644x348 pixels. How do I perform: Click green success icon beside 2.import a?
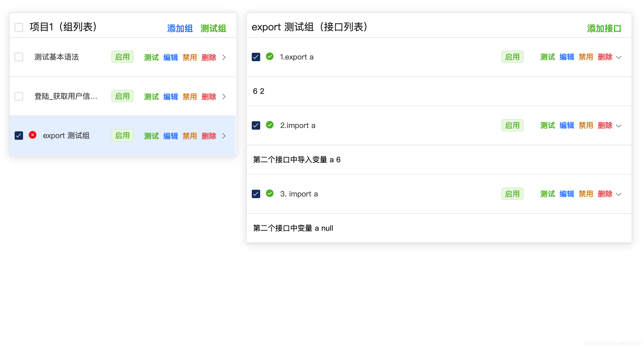[x=270, y=125]
